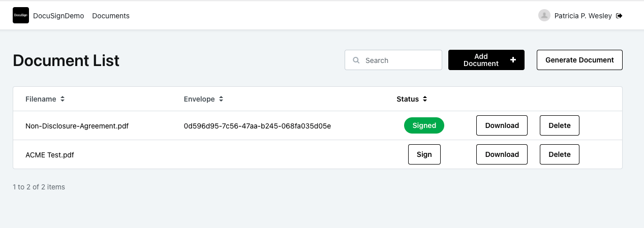Click the logout icon beside Patricia P. Wesley
Screen dimensions: 644x228
pyautogui.click(x=619, y=16)
